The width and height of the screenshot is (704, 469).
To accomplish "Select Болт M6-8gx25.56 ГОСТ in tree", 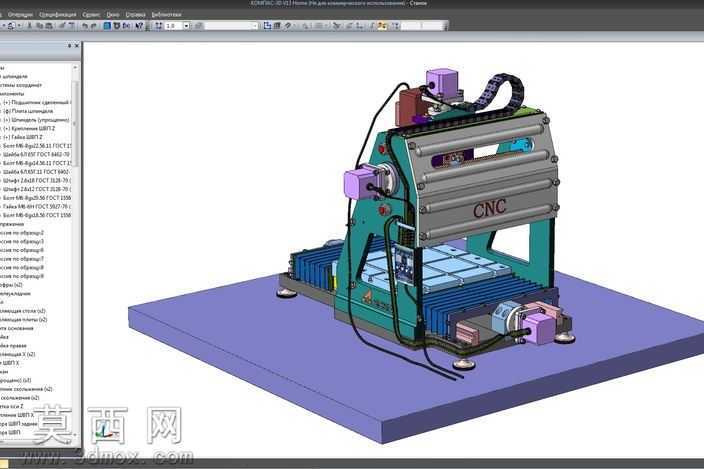I will point(37,198).
